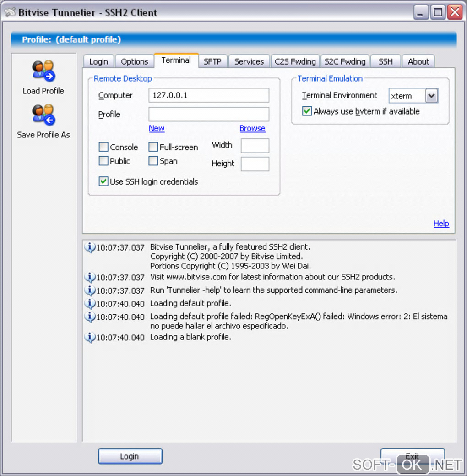Open the S2C Fwding tab
Screen dimensions: 467x476
pos(345,62)
